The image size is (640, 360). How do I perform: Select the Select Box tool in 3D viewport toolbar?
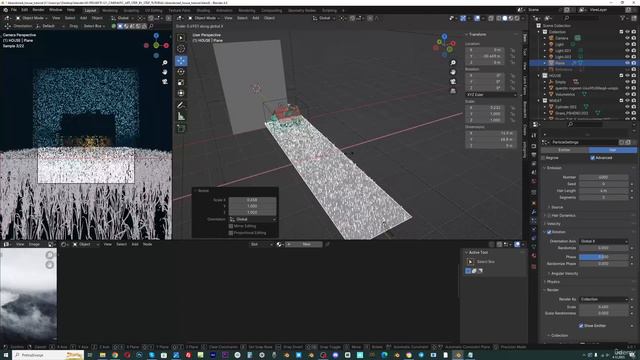[181, 38]
